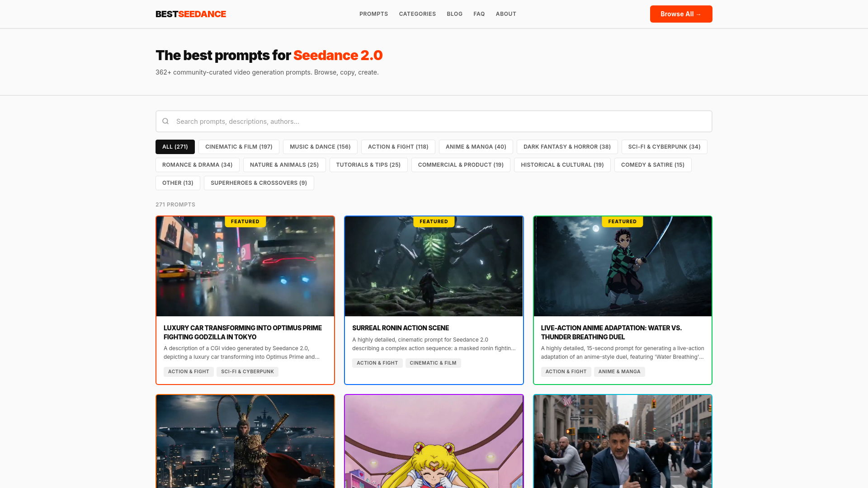Filter by Sci-Fi & Cyberpunk (34)
The height and width of the screenshot is (488, 868).
pos(664,147)
